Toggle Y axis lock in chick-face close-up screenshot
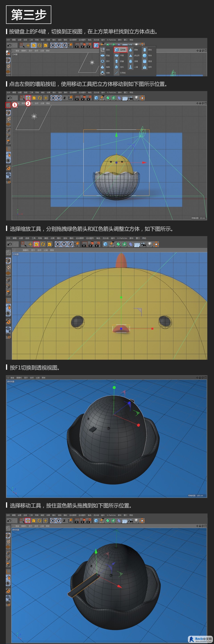This screenshot has height=644, width=214. 64,244
